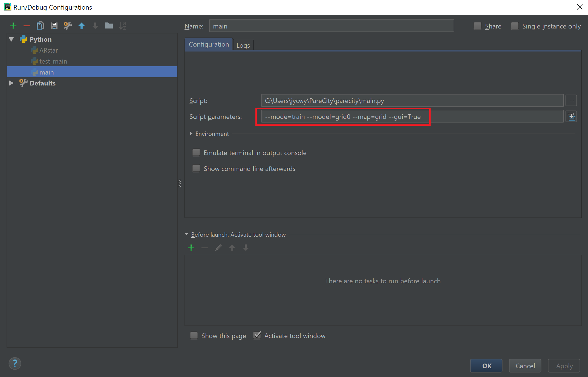The height and width of the screenshot is (377, 588).
Task: Click the Save Configuration floppy disk icon
Action: click(x=54, y=26)
